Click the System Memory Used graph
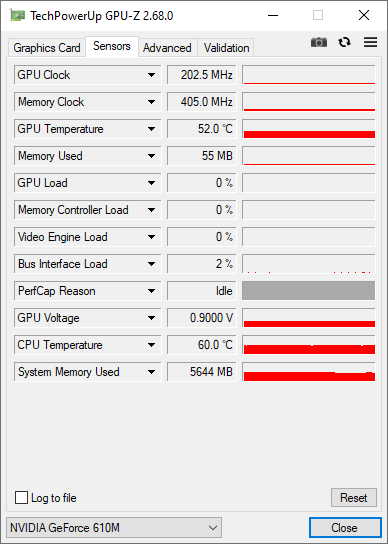 (309, 372)
